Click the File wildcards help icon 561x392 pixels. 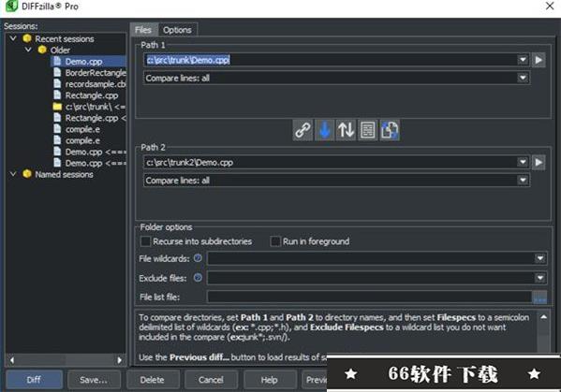click(198, 258)
